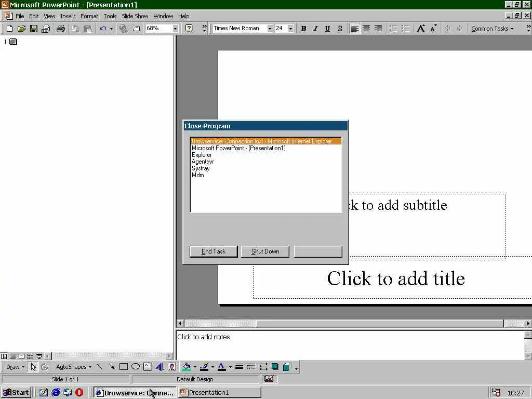Increase font size with large A icon
This screenshot has height=399, width=532.
point(421,29)
